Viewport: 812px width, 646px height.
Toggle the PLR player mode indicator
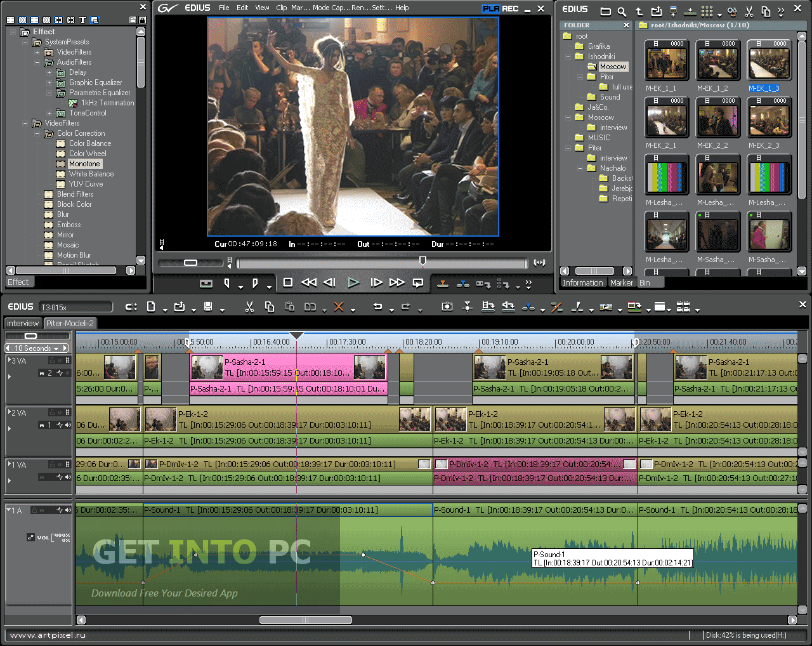(x=490, y=8)
